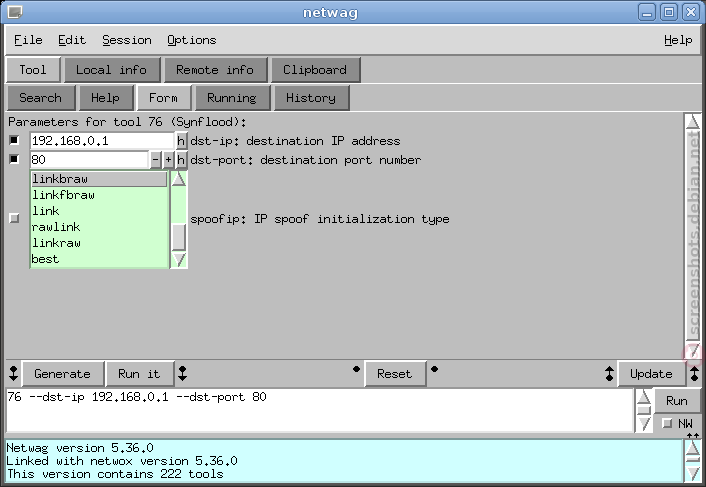Click the Run it button
Image resolution: width=706 pixels, height=487 pixels.
pyautogui.click(x=139, y=374)
